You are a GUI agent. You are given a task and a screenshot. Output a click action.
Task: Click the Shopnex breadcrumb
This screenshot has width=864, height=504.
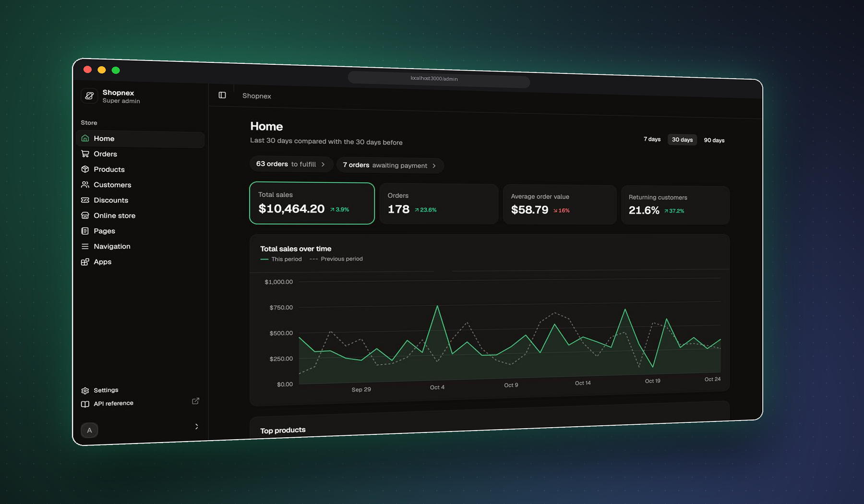coord(257,96)
